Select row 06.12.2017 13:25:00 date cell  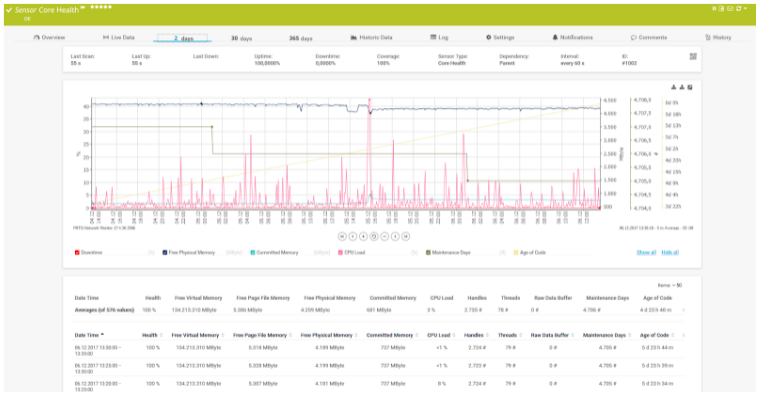pyautogui.click(x=98, y=369)
